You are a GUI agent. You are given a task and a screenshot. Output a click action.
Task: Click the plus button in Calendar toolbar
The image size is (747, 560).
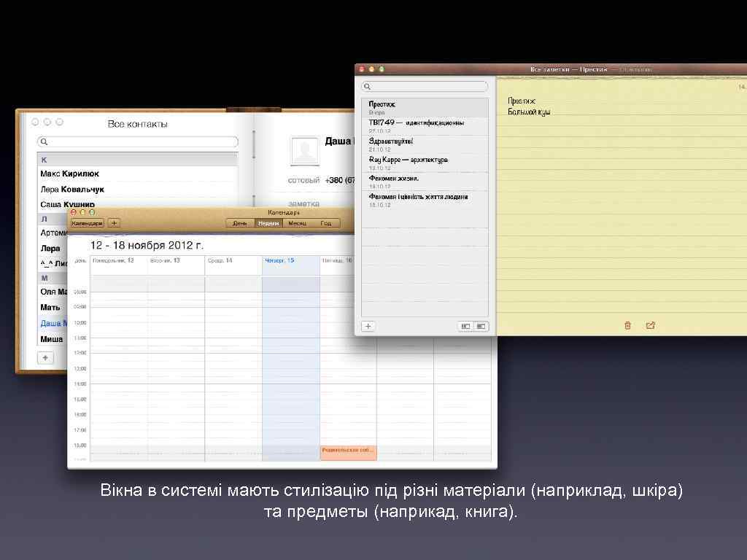(x=114, y=223)
